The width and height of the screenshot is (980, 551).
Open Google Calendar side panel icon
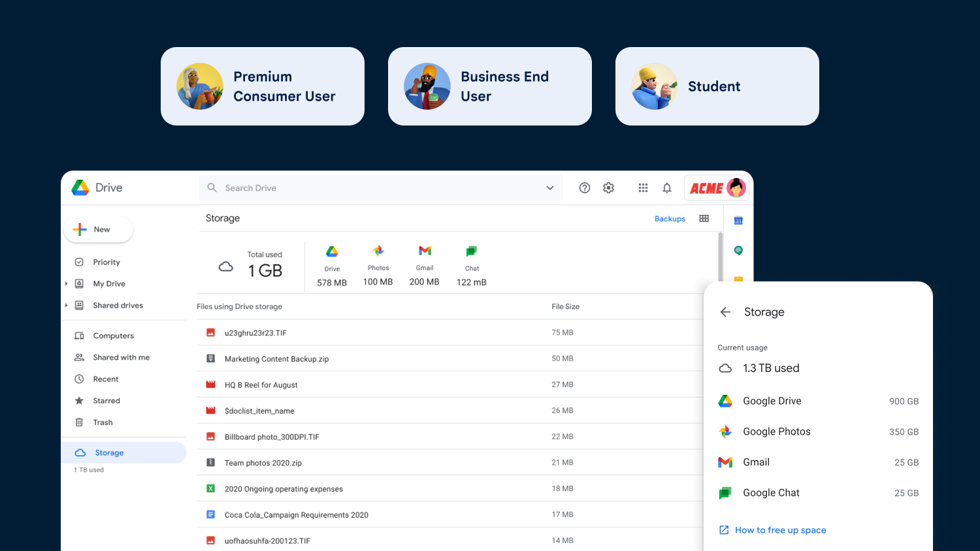738,221
